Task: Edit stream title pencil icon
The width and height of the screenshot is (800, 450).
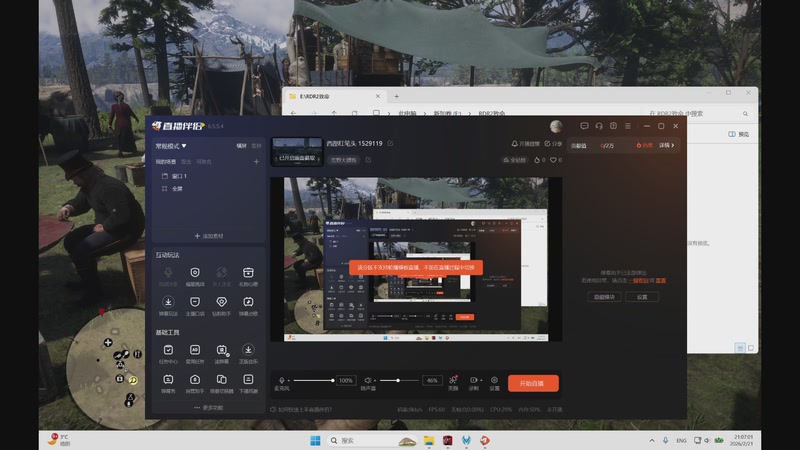Action: [390, 143]
